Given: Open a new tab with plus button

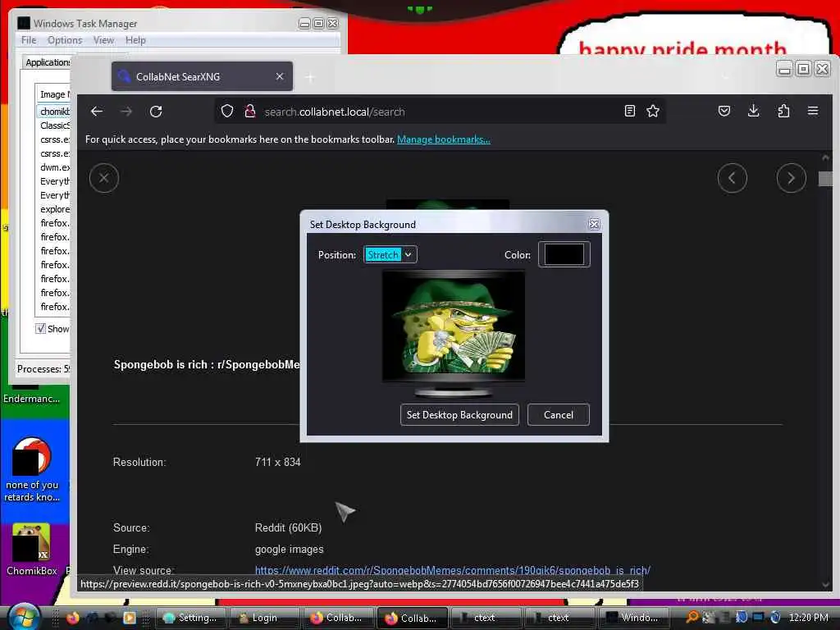Looking at the screenshot, I should coord(310,78).
